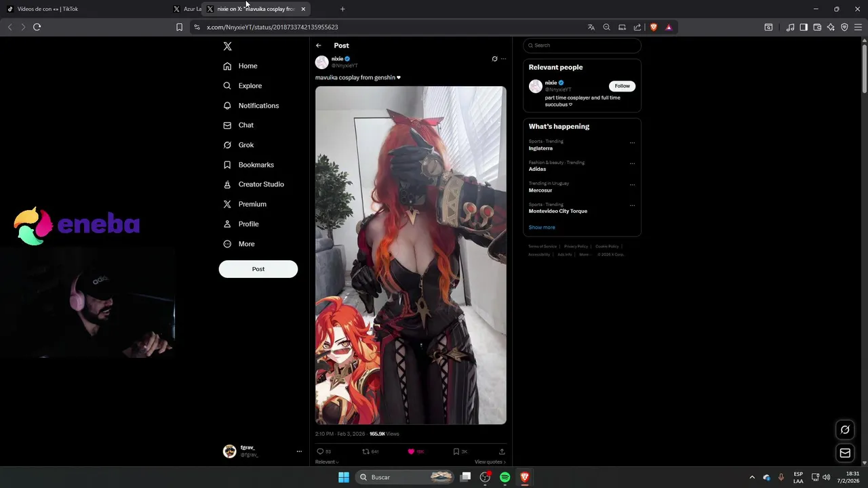Image resolution: width=868 pixels, height=488 pixels.
Task: Open options for Montevideo City Torque trend
Action: (632, 205)
